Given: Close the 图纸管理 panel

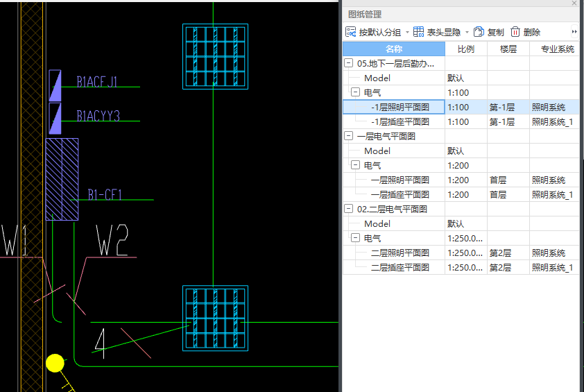Looking at the screenshot, I should [574, 3].
